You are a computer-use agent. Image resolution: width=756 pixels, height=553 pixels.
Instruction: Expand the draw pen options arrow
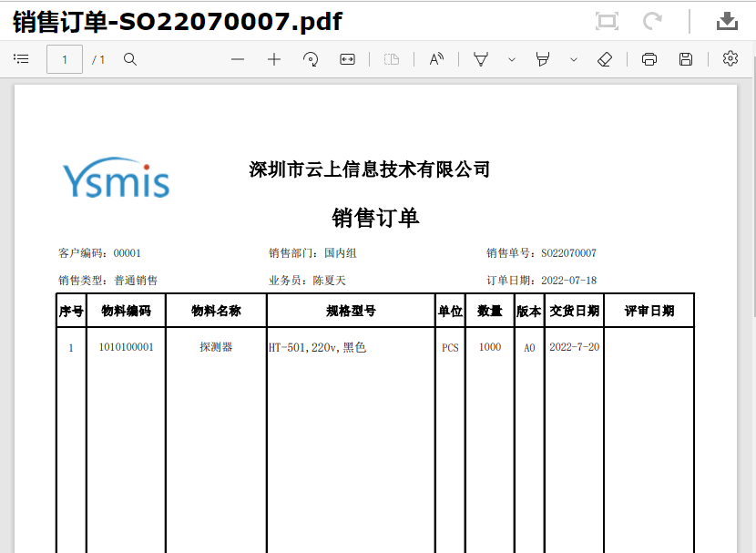tap(512, 60)
